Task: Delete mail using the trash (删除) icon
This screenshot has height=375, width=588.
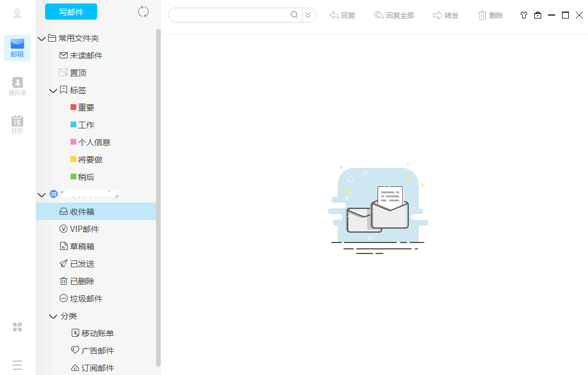Action: click(x=490, y=15)
